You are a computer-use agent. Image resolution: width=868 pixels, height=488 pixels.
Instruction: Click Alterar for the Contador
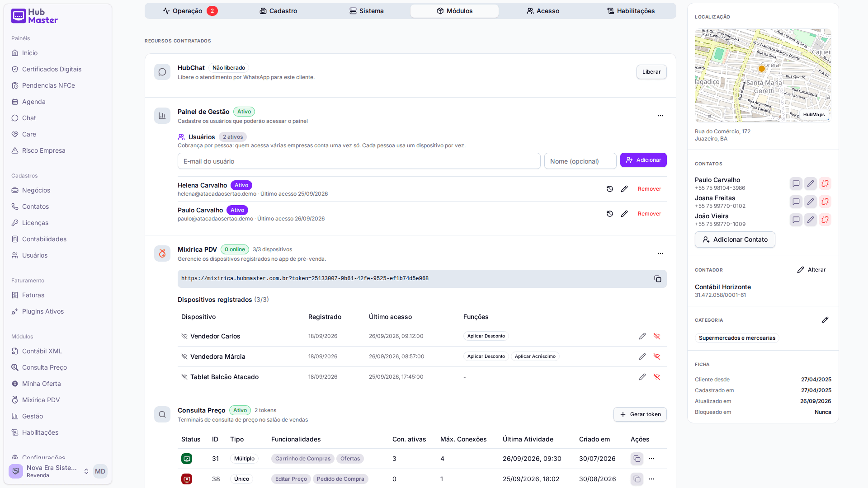coord(811,270)
